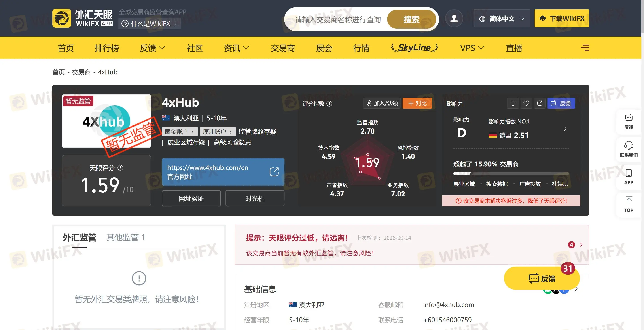Click the 4xHub broker logo thumbnail
The image size is (644, 330).
(x=106, y=121)
